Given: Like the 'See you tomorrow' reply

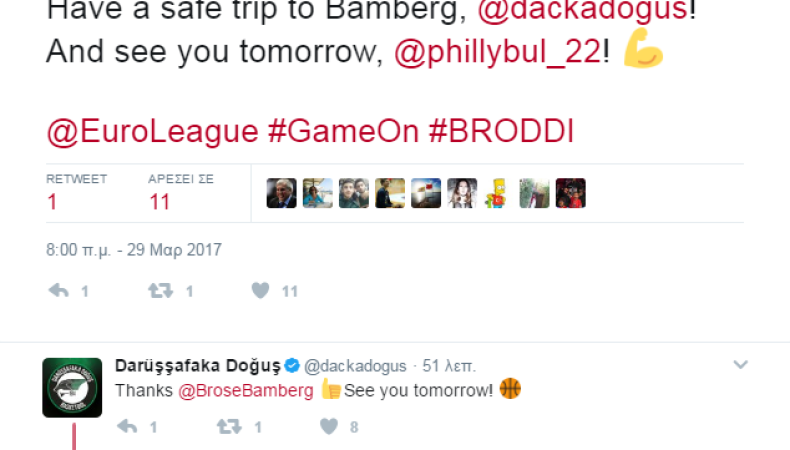Looking at the screenshot, I should pyautogui.click(x=329, y=427).
